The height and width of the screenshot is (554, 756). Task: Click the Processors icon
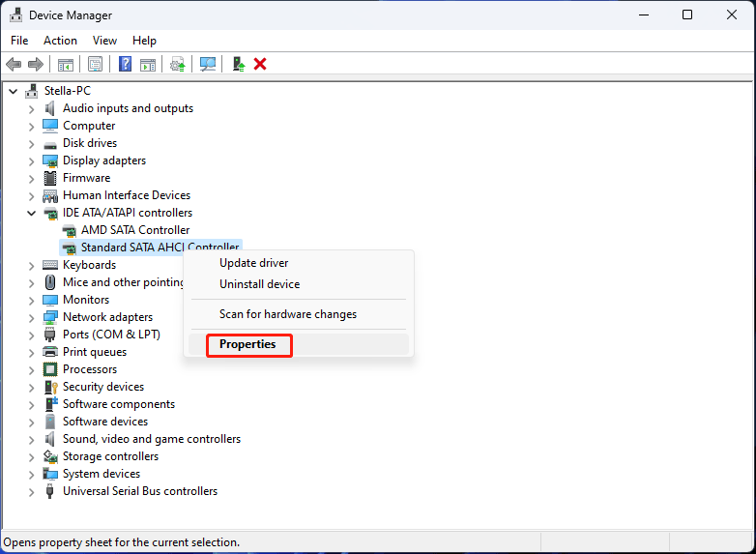(50, 369)
